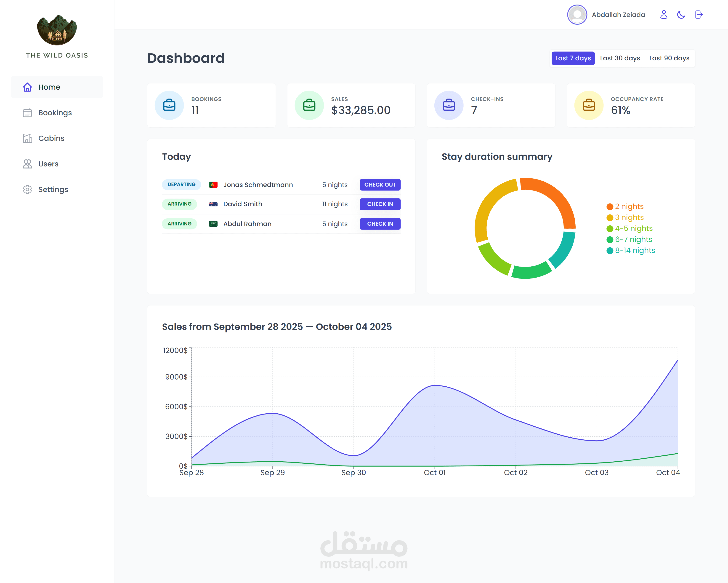This screenshot has height=583, width=728.
Task: Click the Bookings stat briefcase icon
Action: coord(169,105)
